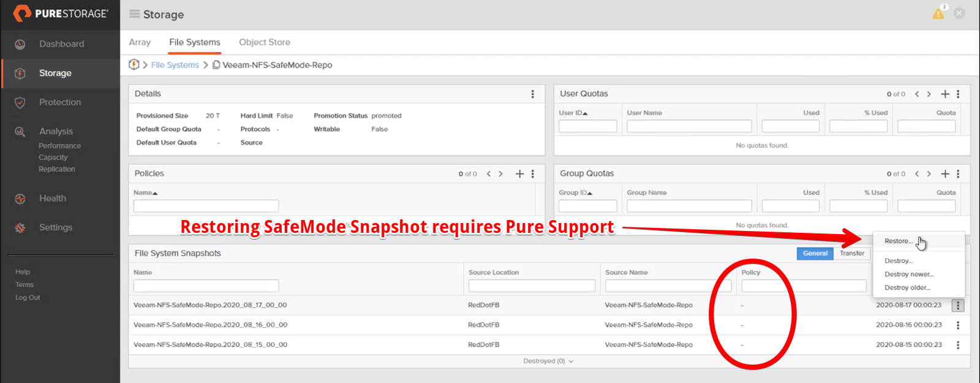
Task: Go to previous page in User Quotas
Action: [x=917, y=94]
